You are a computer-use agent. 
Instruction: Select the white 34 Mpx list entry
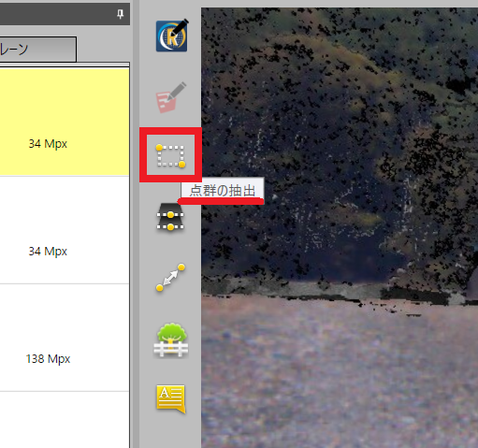(65, 230)
